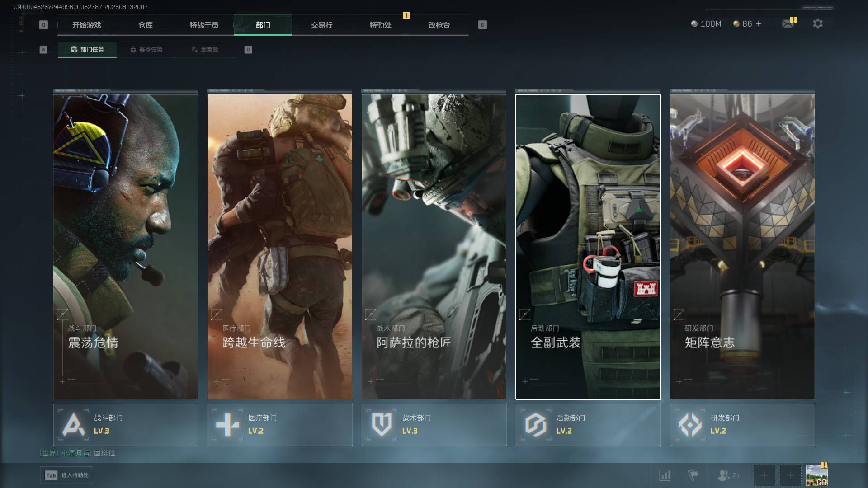Switch to the 赛季任务 sub-tab
This screenshot has height=488, width=868.
coord(146,50)
